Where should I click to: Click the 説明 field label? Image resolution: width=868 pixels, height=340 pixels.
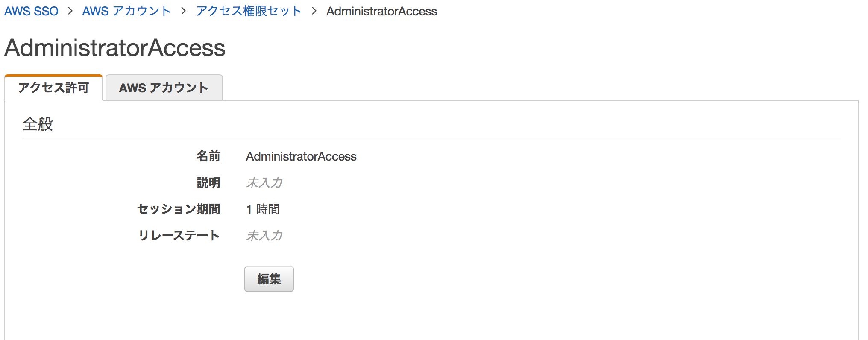pyautogui.click(x=208, y=183)
